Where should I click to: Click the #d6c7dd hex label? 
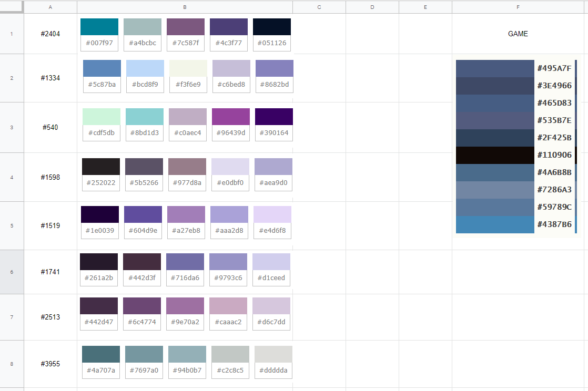(x=271, y=322)
